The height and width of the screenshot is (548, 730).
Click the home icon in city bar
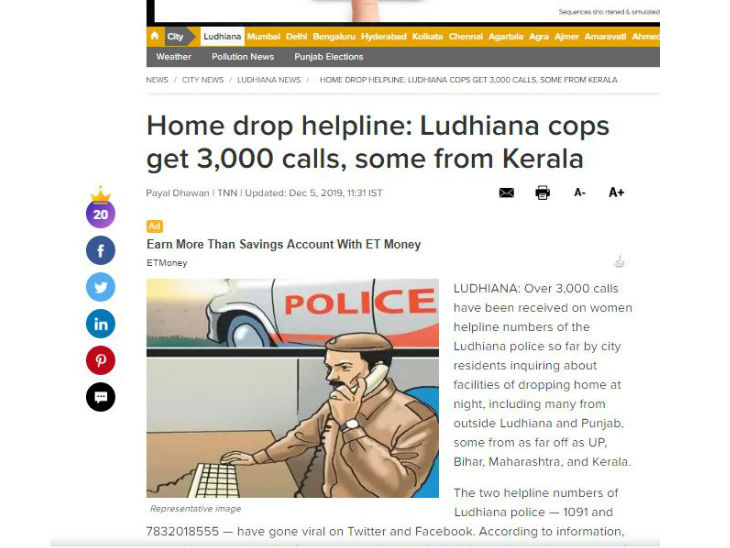click(155, 36)
